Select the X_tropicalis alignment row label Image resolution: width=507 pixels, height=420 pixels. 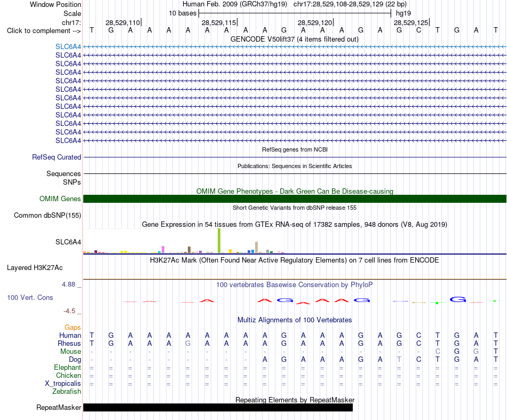[63, 384]
